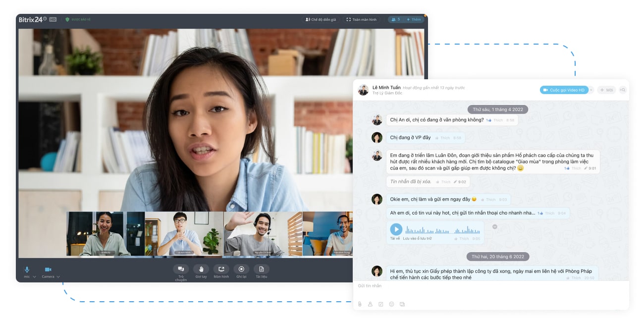The width and height of the screenshot is (644, 327).
Task: Like the message 'Chị đang ở VP đây'
Action: tap(442, 138)
